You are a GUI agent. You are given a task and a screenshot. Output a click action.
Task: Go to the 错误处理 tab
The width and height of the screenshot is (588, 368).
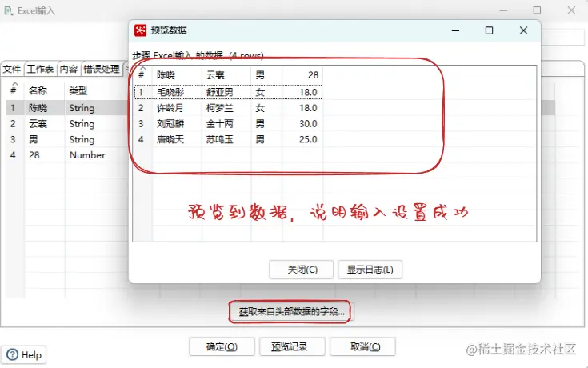pyautogui.click(x=102, y=69)
